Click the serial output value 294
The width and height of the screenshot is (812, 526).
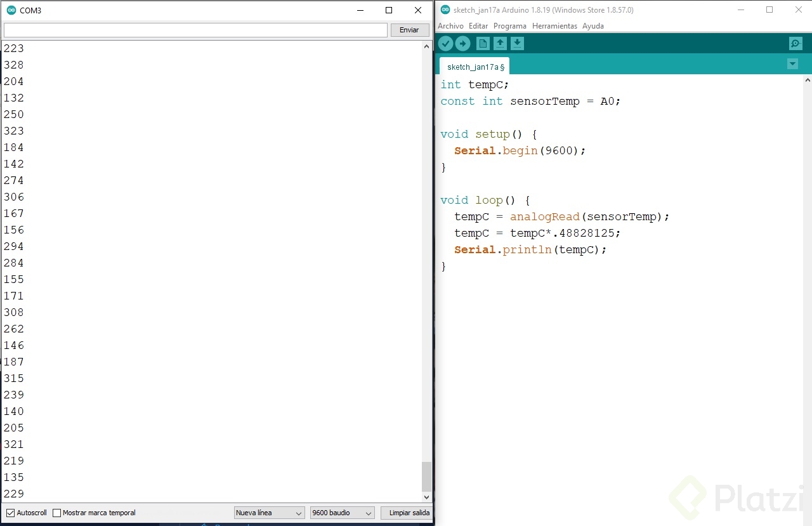[x=14, y=246]
